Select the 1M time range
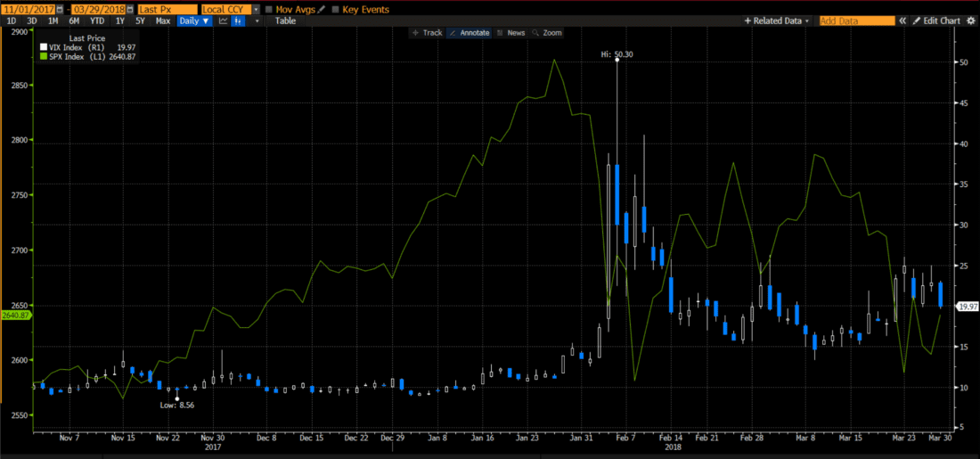 [x=53, y=20]
